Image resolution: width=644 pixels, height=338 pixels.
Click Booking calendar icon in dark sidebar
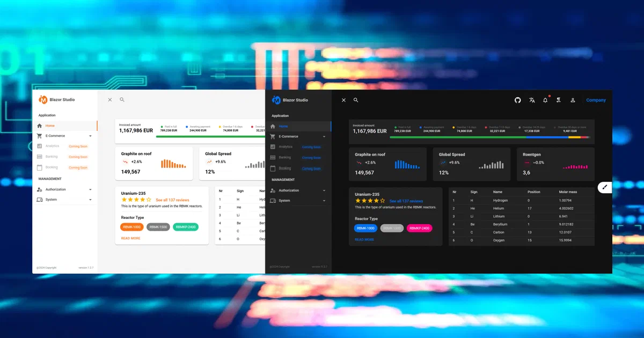tap(273, 168)
